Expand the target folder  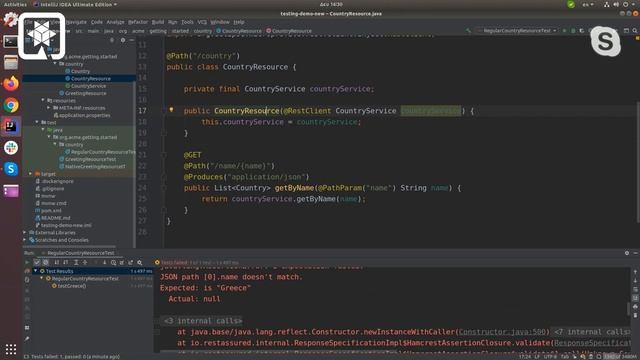point(31,174)
